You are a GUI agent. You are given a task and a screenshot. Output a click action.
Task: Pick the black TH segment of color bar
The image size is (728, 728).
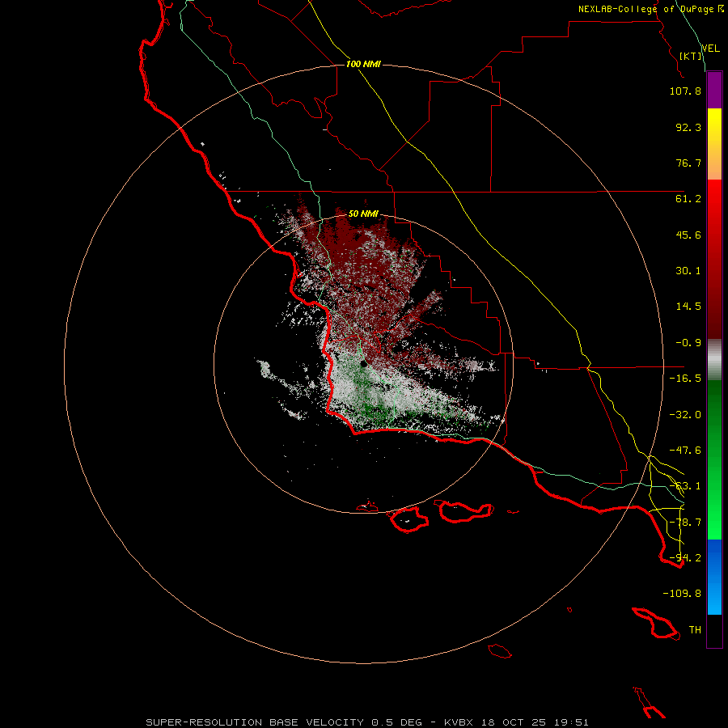(x=714, y=631)
